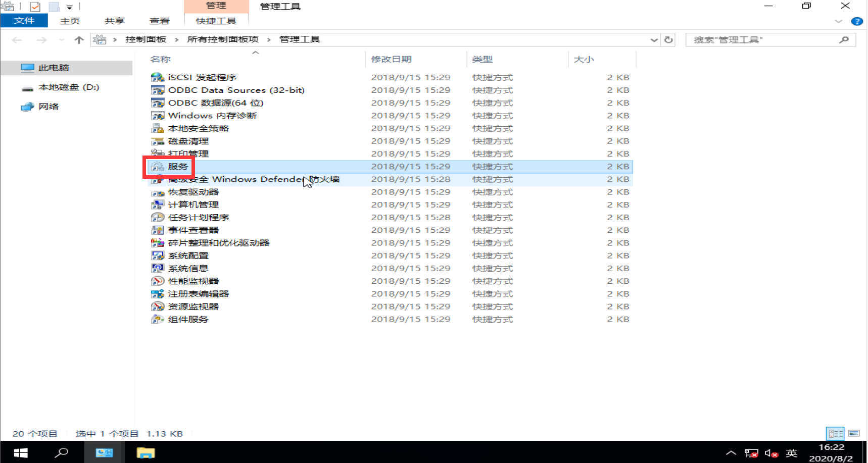Switch to large icons view layout icon

click(853, 433)
